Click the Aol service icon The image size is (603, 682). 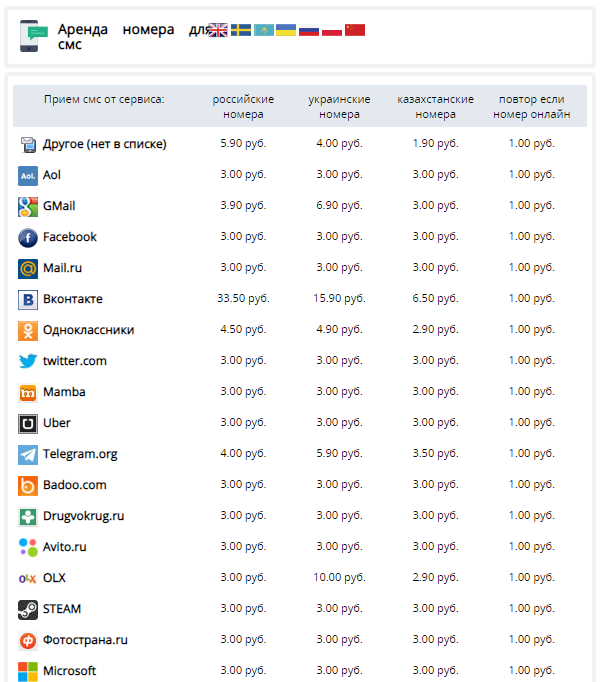click(x=28, y=176)
